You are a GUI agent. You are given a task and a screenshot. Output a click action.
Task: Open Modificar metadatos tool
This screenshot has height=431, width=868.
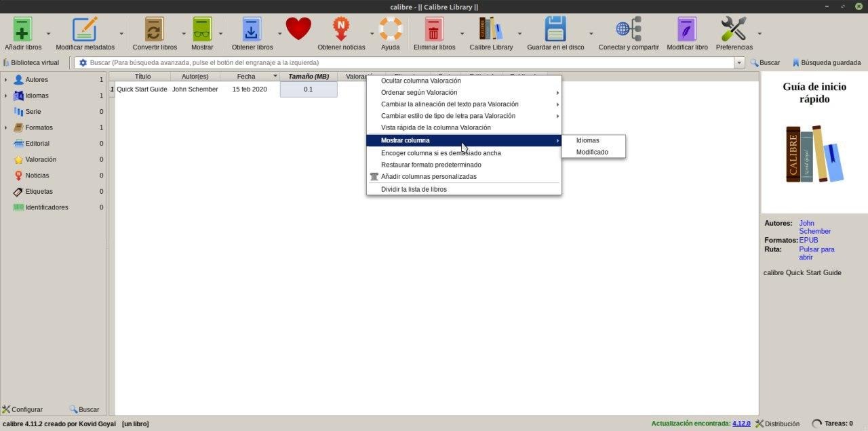tap(85, 29)
